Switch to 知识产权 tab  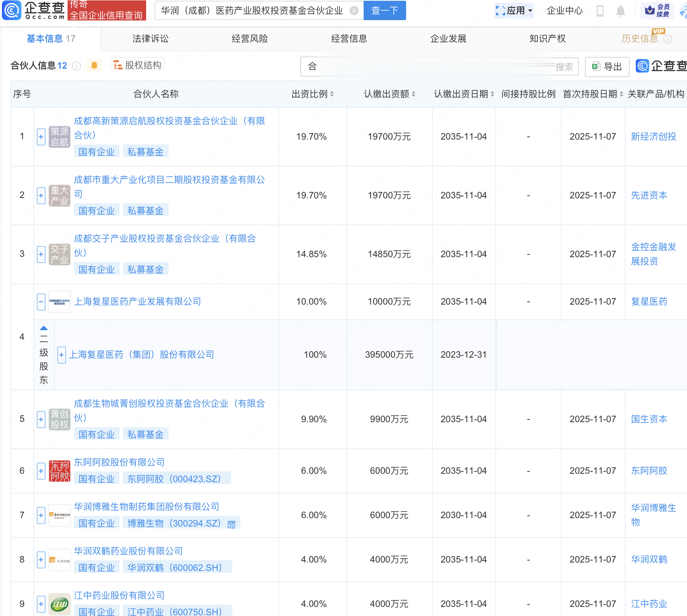548,39
